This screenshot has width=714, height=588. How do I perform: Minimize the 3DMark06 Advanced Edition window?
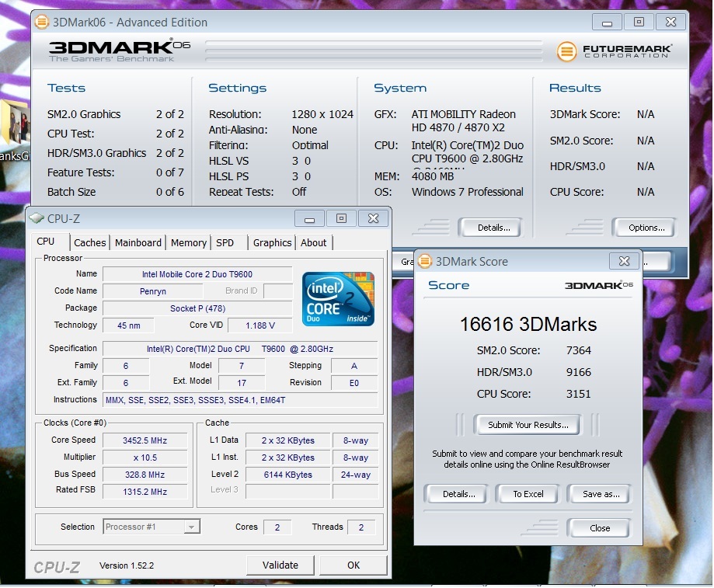pyautogui.click(x=607, y=23)
